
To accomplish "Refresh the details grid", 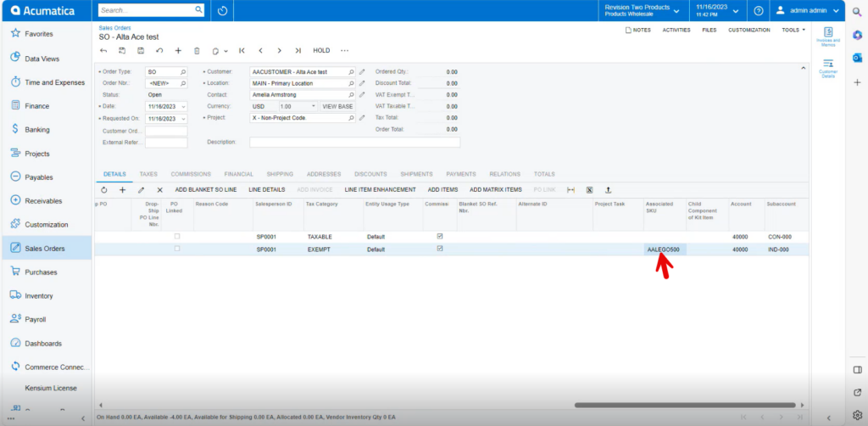I will (x=104, y=189).
